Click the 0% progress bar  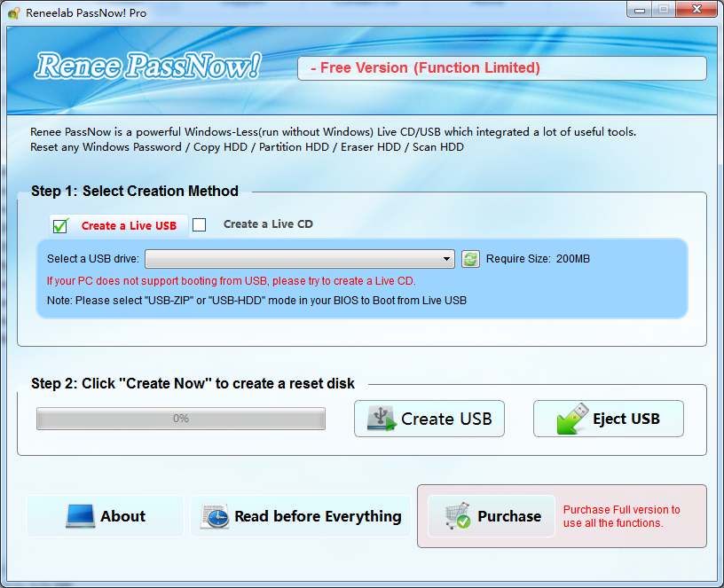click(x=181, y=419)
